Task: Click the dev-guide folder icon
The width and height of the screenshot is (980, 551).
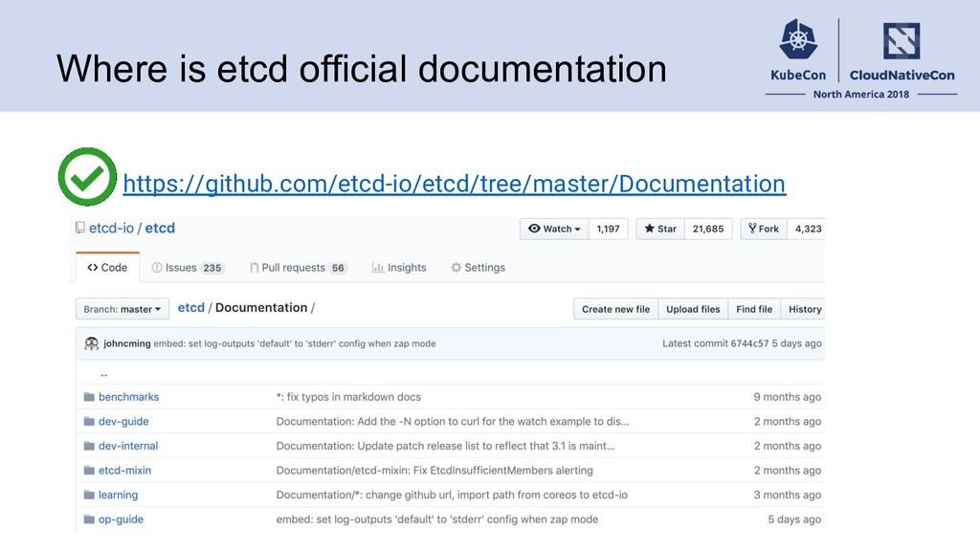Action: [89, 421]
